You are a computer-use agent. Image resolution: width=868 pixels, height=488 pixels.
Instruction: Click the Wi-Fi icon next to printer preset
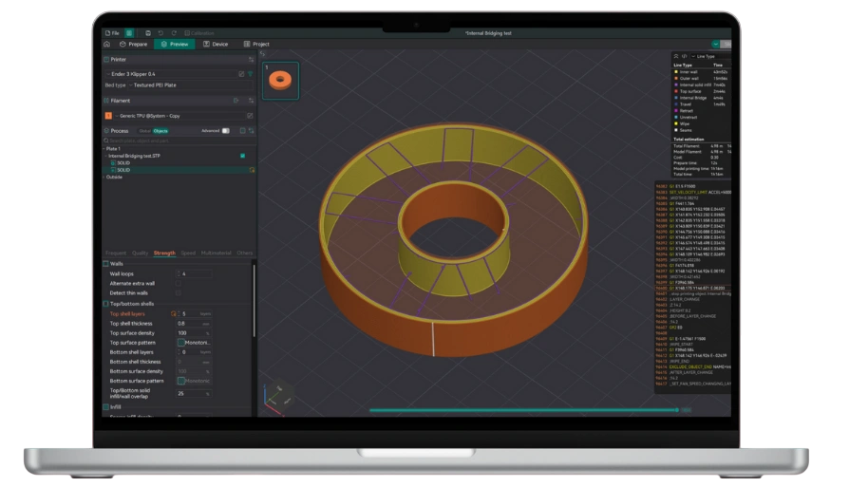(x=250, y=73)
